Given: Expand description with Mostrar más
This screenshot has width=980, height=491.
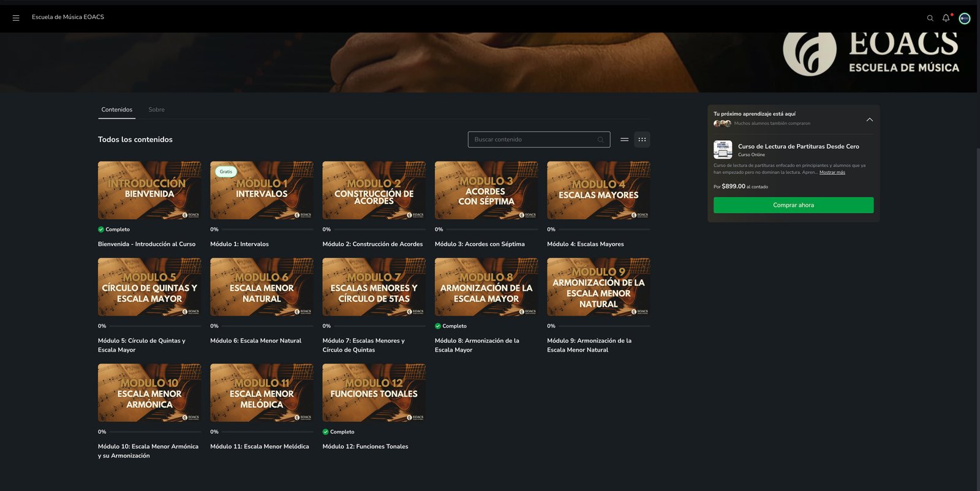Looking at the screenshot, I should tap(832, 173).
